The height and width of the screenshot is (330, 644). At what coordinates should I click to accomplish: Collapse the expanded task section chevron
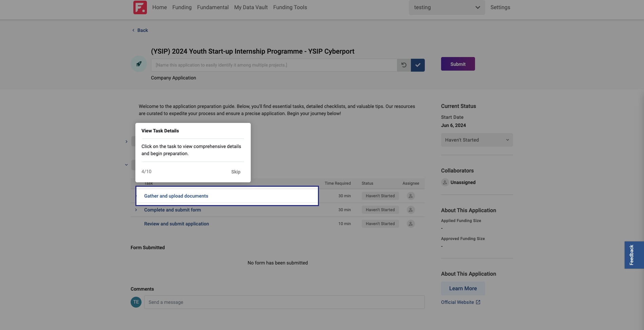(x=126, y=165)
